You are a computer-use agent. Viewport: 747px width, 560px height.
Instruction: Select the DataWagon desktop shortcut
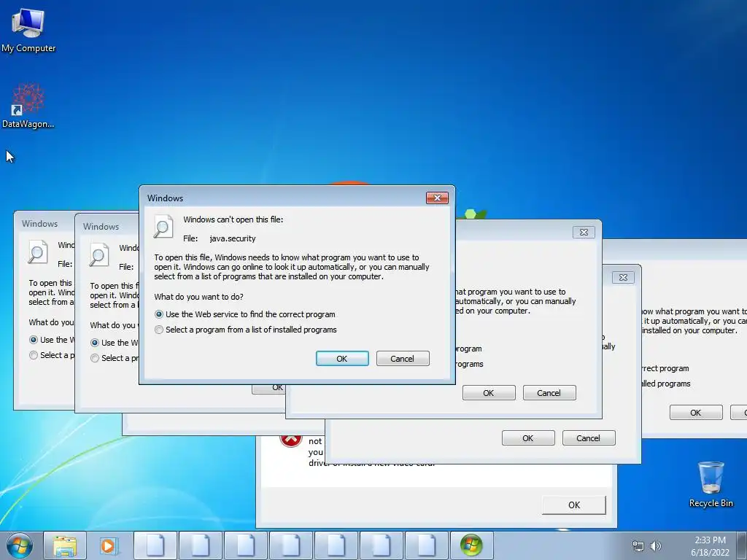click(x=28, y=105)
